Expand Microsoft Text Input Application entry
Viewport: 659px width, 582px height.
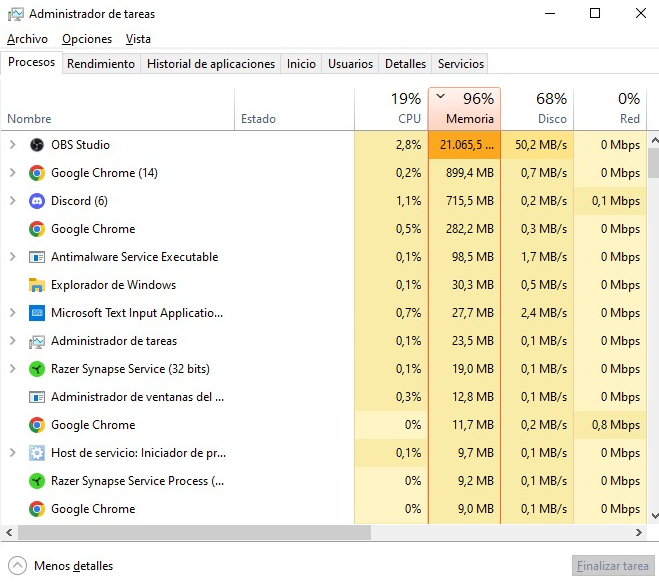coord(13,313)
